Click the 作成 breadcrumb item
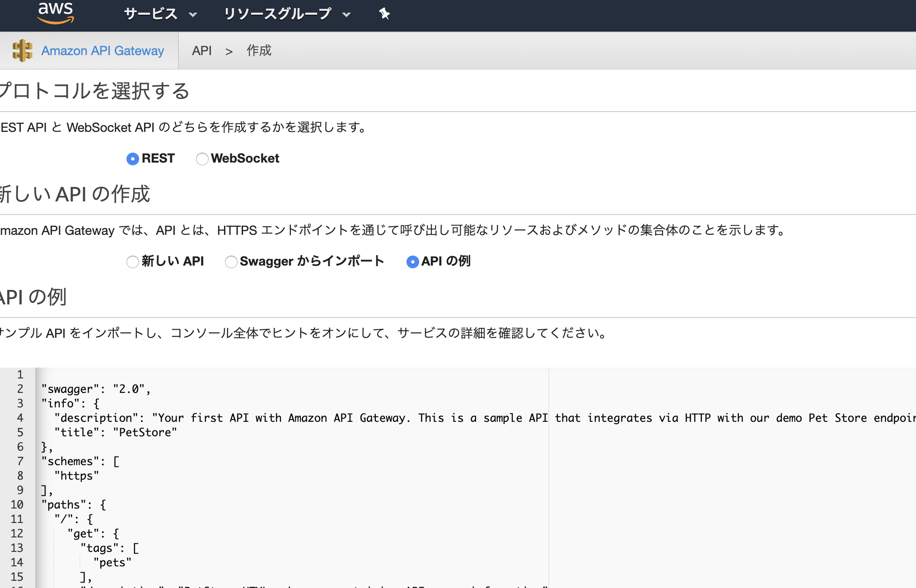The image size is (916, 588). pyautogui.click(x=259, y=51)
